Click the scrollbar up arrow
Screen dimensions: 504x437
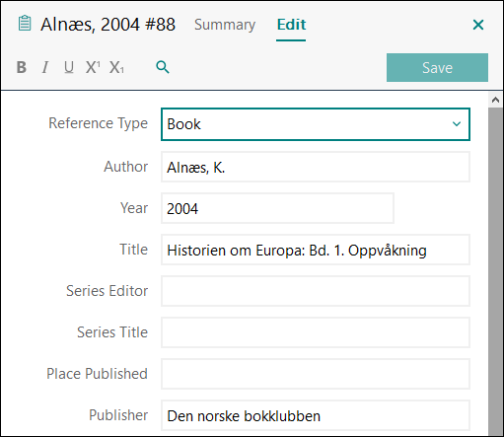point(496,100)
